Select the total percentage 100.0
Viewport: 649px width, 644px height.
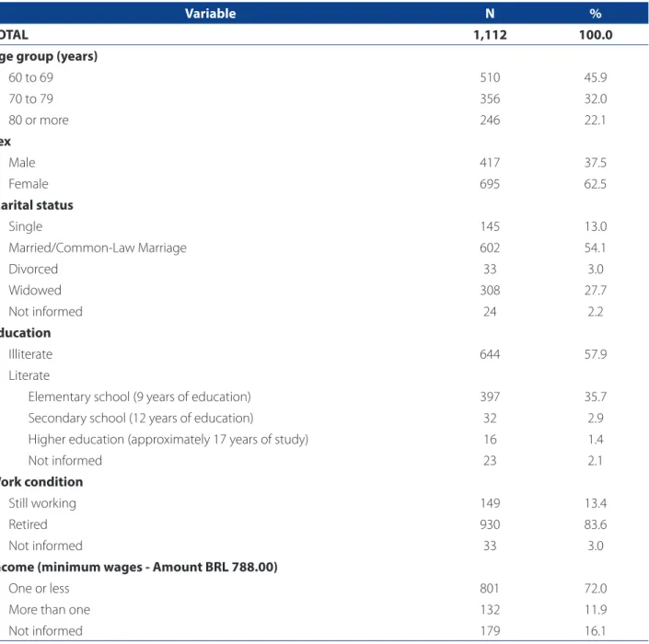596,35
